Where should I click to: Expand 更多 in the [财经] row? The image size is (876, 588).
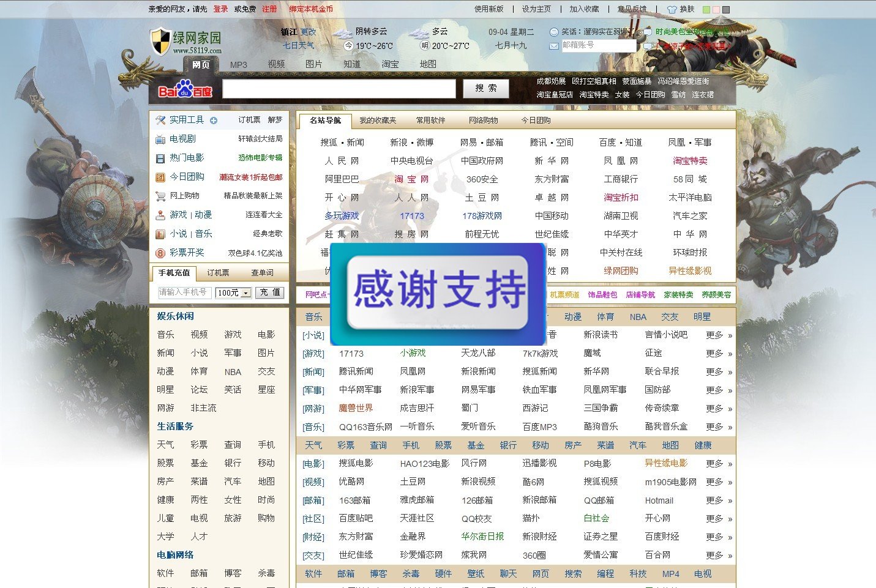719,537
